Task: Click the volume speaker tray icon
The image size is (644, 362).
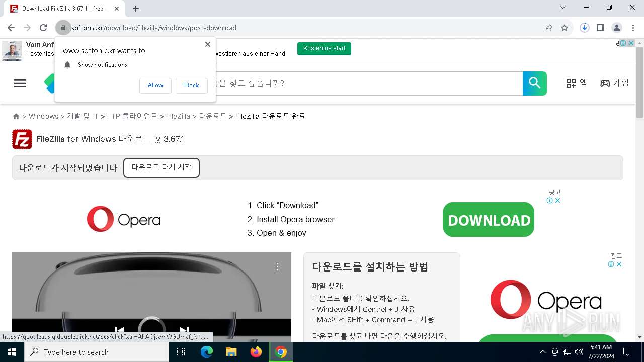Action: (x=579, y=352)
